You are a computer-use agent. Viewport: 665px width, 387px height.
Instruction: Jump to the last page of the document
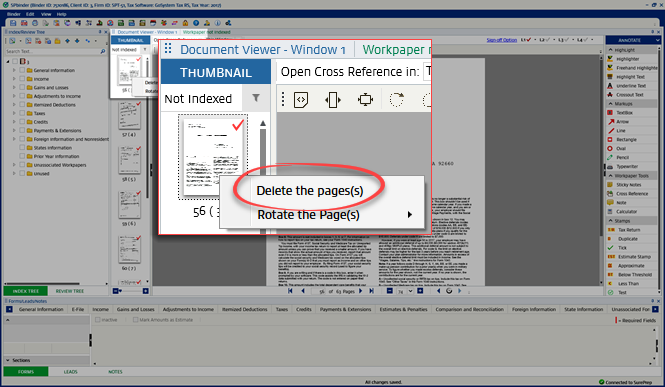[x=372, y=291]
